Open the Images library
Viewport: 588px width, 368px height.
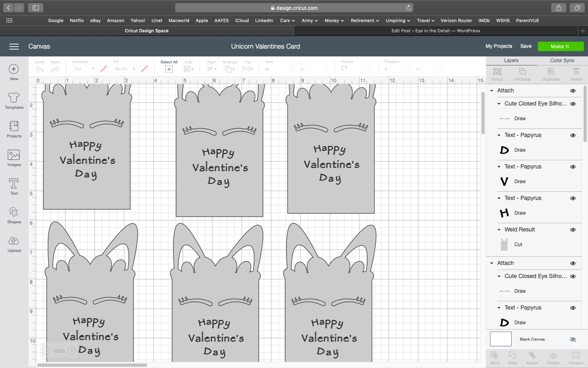14,158
